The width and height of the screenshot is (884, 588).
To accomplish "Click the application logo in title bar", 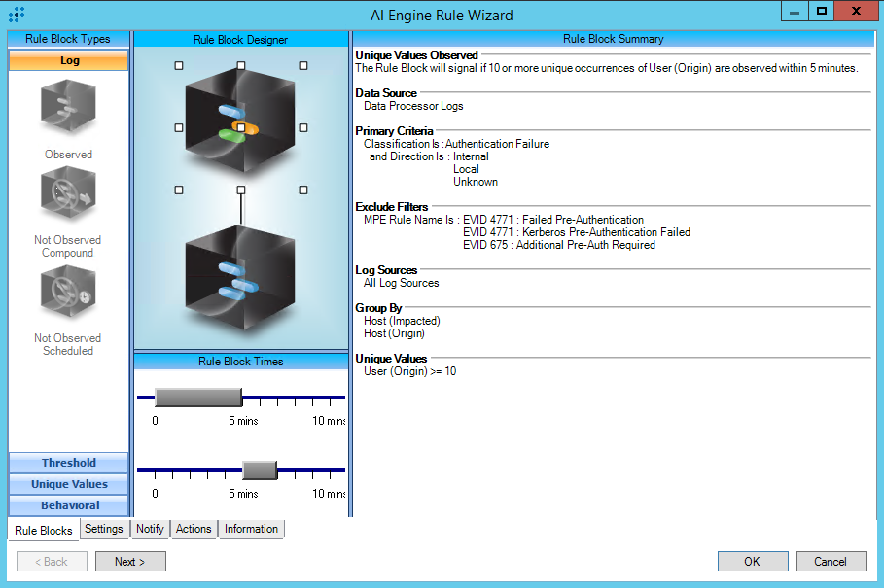I will point(17,15).
